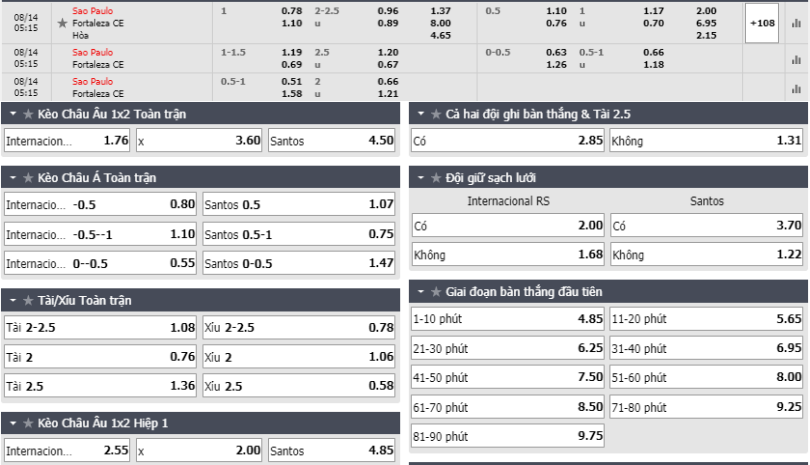The width and height of the screenshot is (810, 465).
Task: Click the star beside Fortaleza CE
Action: pos(63,23)
